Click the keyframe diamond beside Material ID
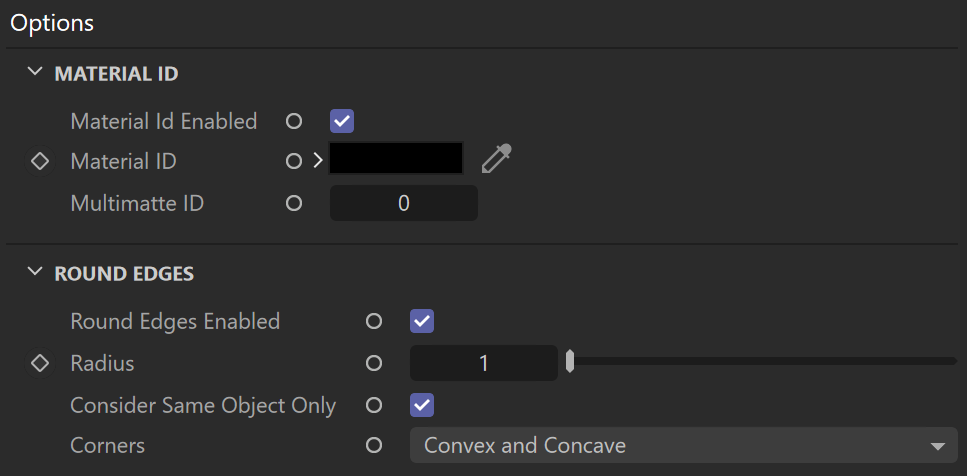The image size is (967, 476). 40,162
